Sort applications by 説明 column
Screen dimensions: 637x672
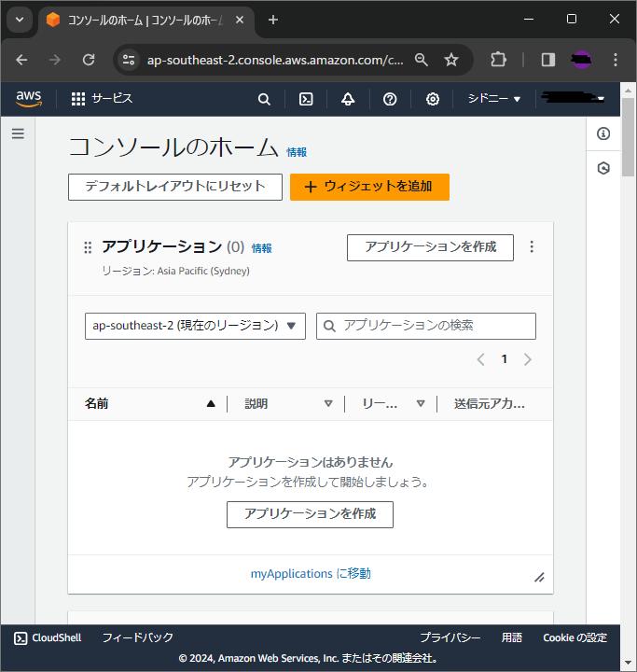tap(288, 404)
